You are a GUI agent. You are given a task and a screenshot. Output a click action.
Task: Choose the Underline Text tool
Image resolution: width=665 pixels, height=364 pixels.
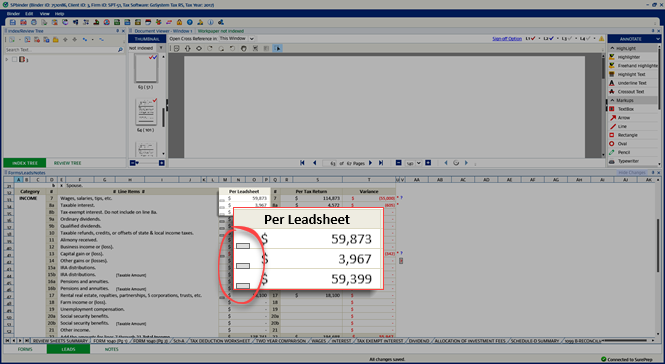[632, 83]
